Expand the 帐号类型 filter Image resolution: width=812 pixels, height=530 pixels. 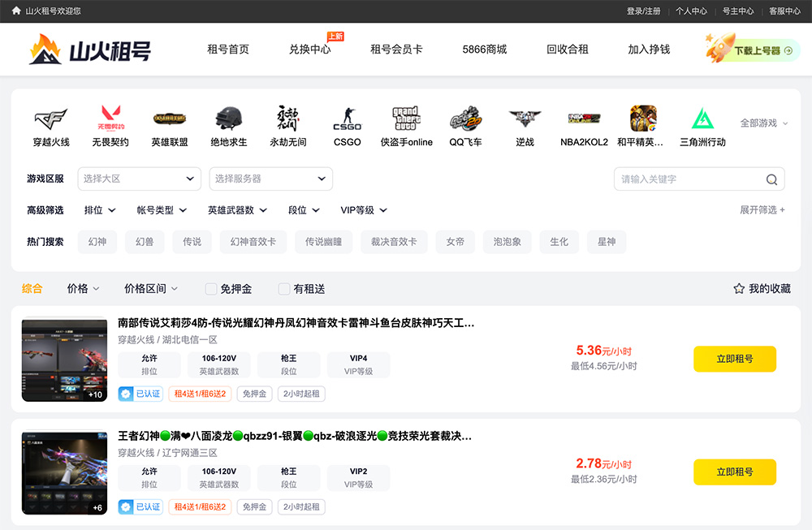pyautogui.click(x=162, y=210)
